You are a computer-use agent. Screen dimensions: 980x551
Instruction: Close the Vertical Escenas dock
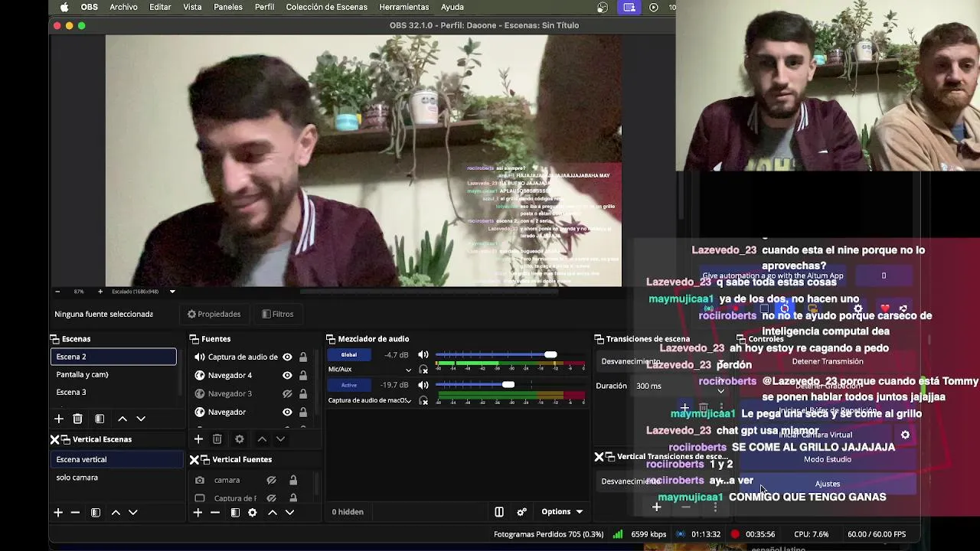pyautogui.click(x=54, y=439)
